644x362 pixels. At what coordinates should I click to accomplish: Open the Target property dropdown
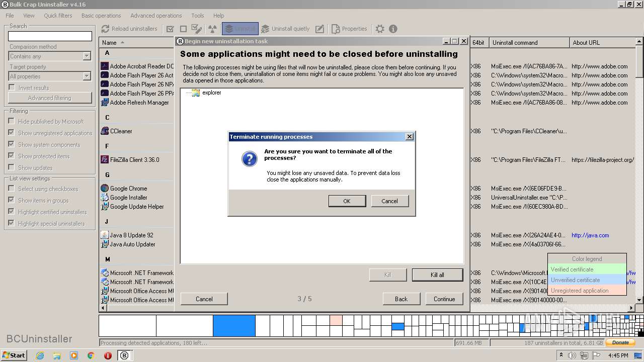(87, 76)
